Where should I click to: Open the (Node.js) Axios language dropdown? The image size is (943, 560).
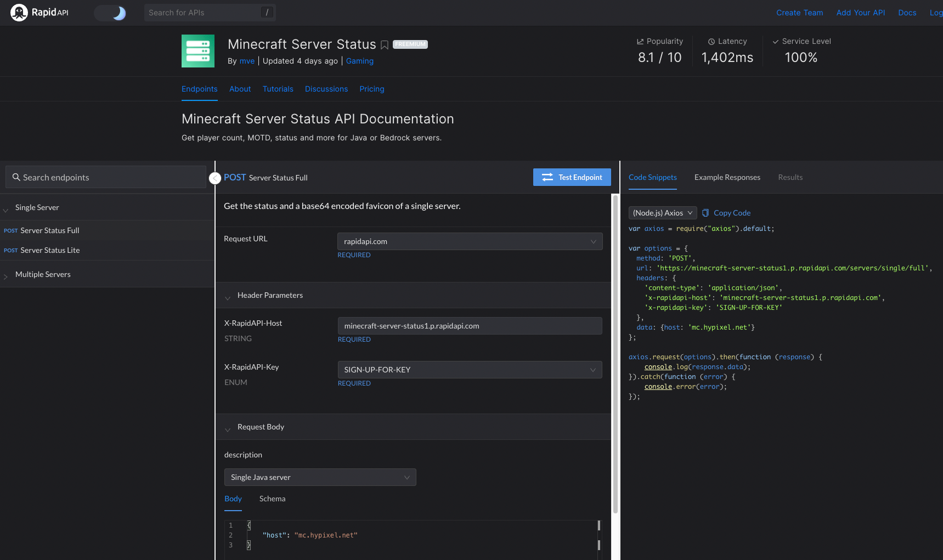[x=663, y=213]
